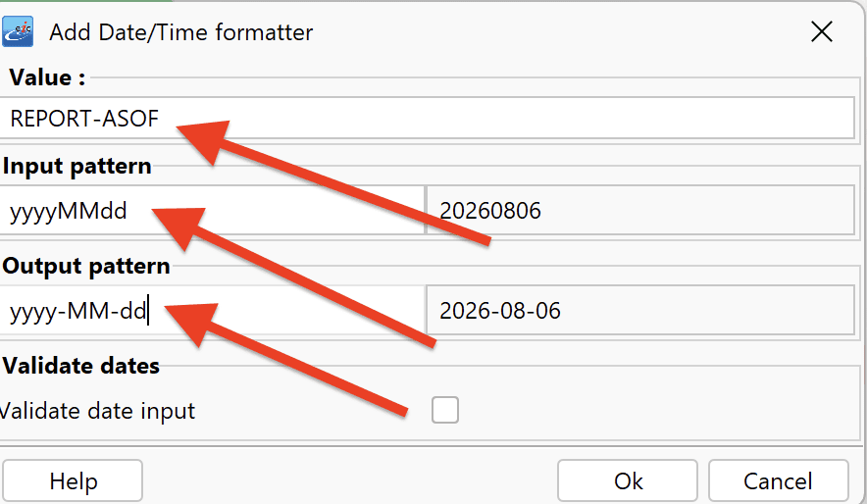Cancel the date formatter dialog
This screenshot has width=867, height=504.
(x=778, y=480)
